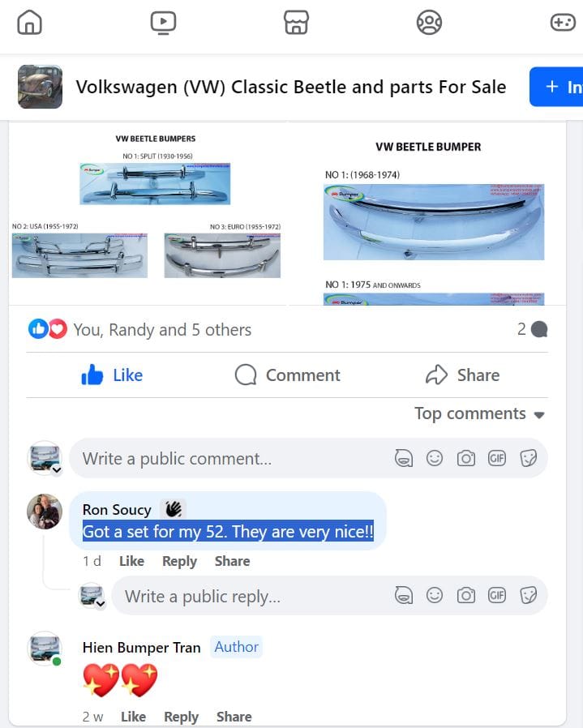
Task: Open avatar sticker icon in comment box
Action: point(403,458)
